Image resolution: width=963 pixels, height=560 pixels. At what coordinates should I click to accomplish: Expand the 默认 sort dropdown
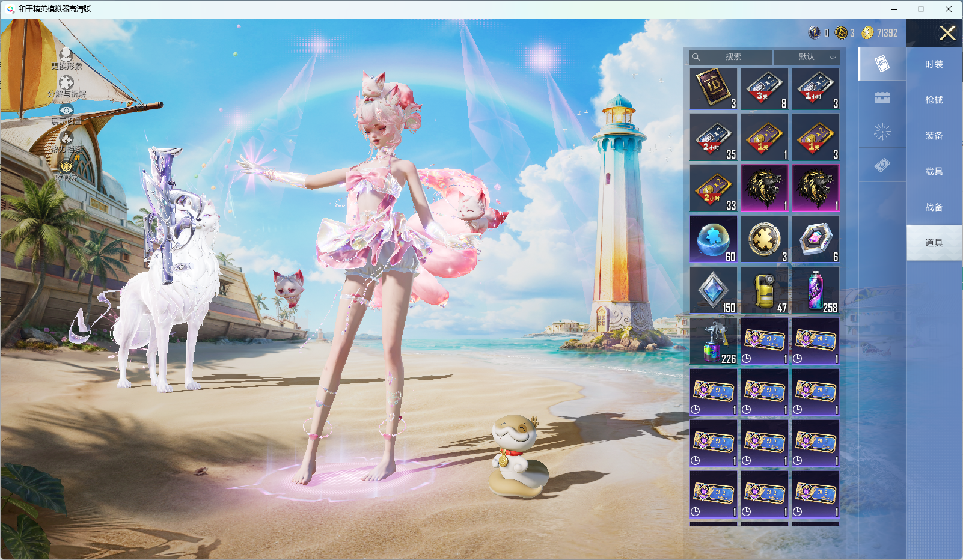pos(807,57)
